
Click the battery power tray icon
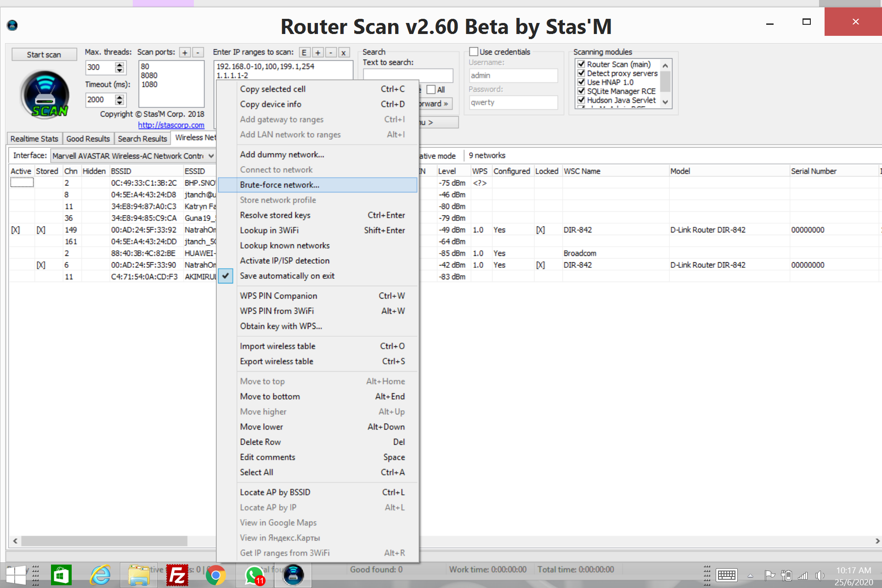786,575
